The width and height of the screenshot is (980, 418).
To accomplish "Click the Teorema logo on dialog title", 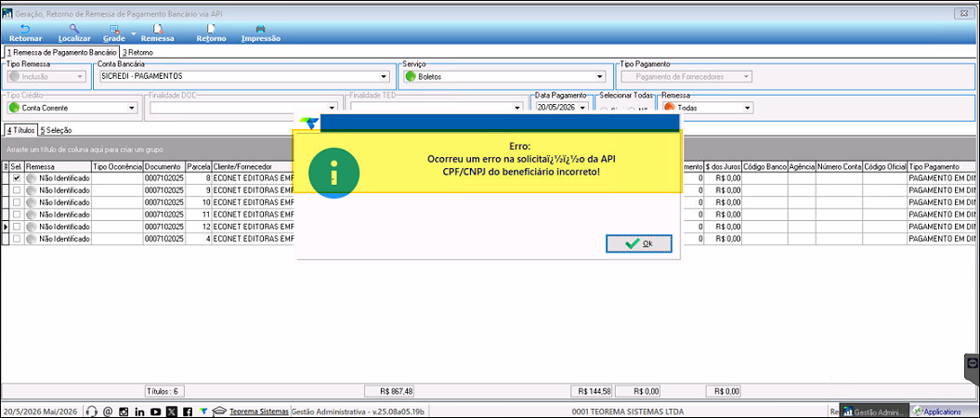I will pos(308,122).
